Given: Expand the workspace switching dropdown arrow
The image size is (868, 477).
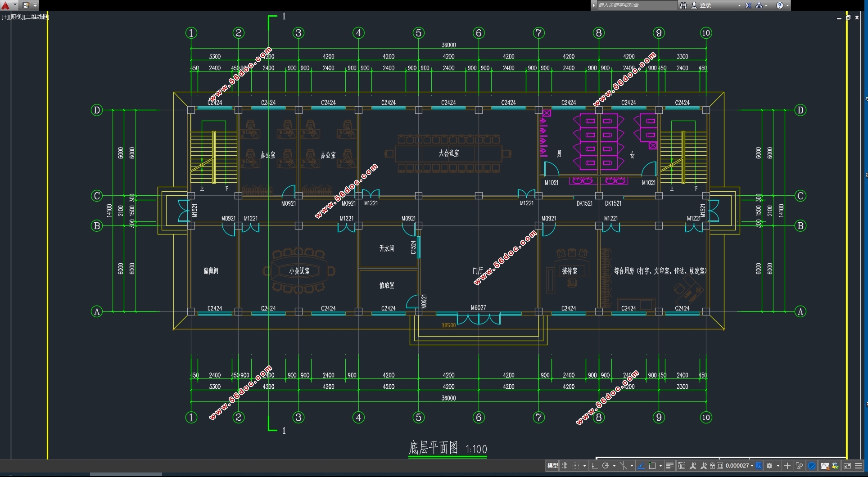Looking at the screenshot, I should pos(778,466).
